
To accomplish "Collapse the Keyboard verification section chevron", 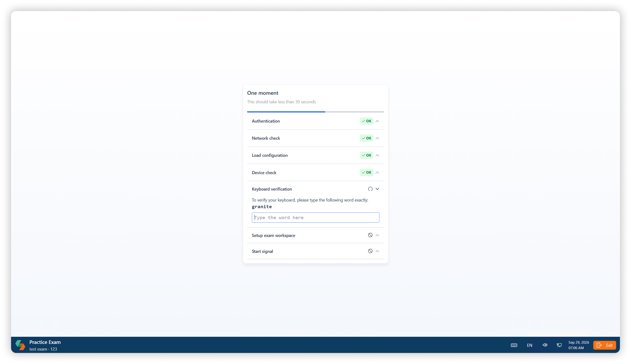I will pos(377,189).
